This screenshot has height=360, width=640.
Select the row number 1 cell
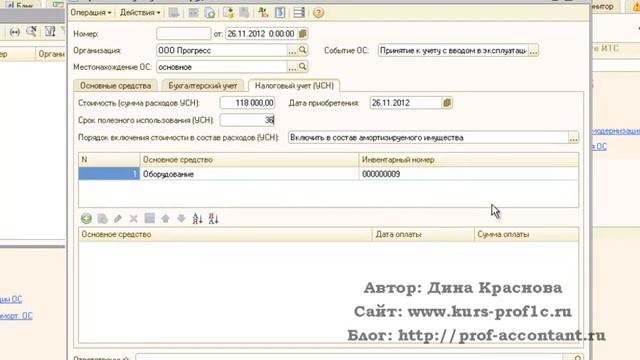click(x=109, y=174)
